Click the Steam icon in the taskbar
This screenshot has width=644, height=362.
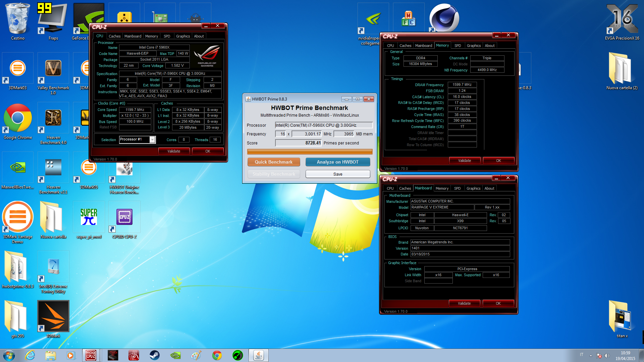pyautogui.click(x=154, y=355)
